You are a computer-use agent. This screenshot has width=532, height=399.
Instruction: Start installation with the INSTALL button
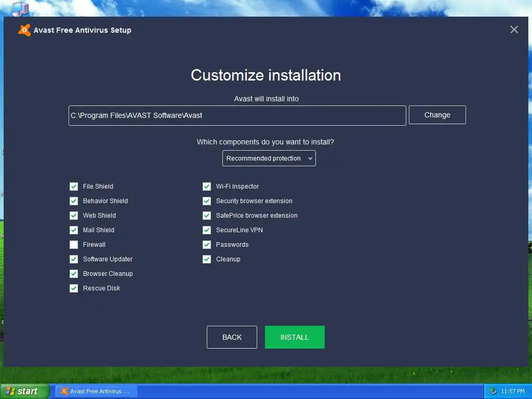[x=295, y=337]
